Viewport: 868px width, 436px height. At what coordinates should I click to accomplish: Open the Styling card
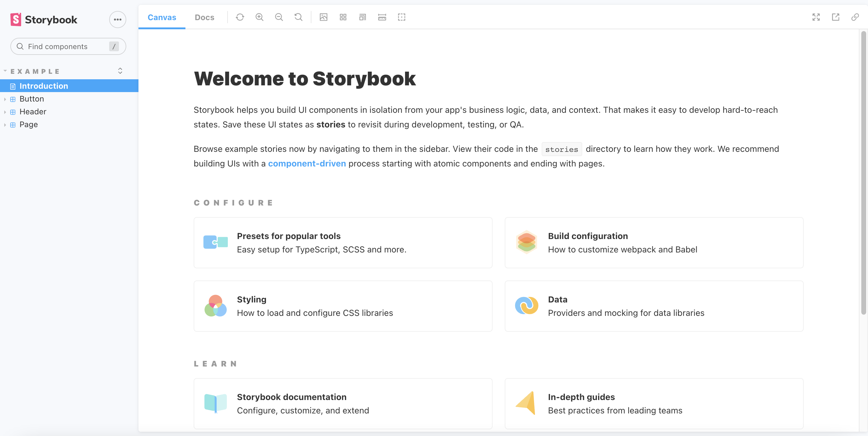tap(343, 306)
